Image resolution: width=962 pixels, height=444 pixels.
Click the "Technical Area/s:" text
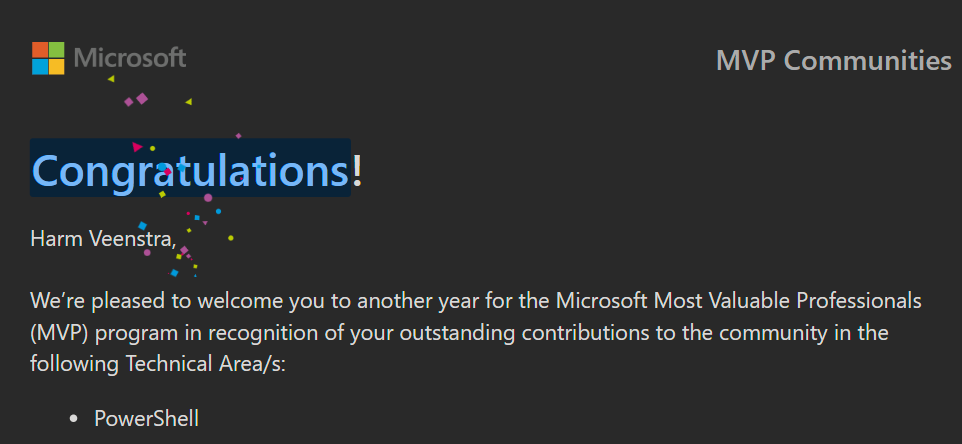(x=206, y=363)
